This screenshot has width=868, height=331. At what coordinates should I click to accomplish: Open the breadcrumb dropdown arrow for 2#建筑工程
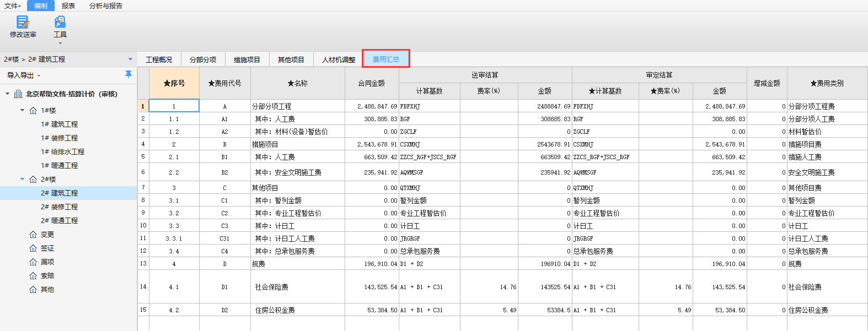pos(130,59)
